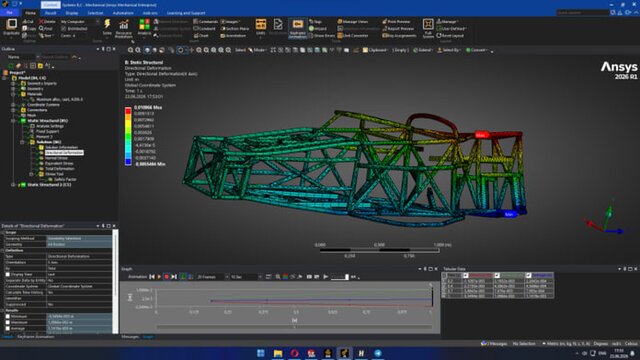Click Commands in Insert group
Viewport: 640px width, 360px height.
point(206,22)
